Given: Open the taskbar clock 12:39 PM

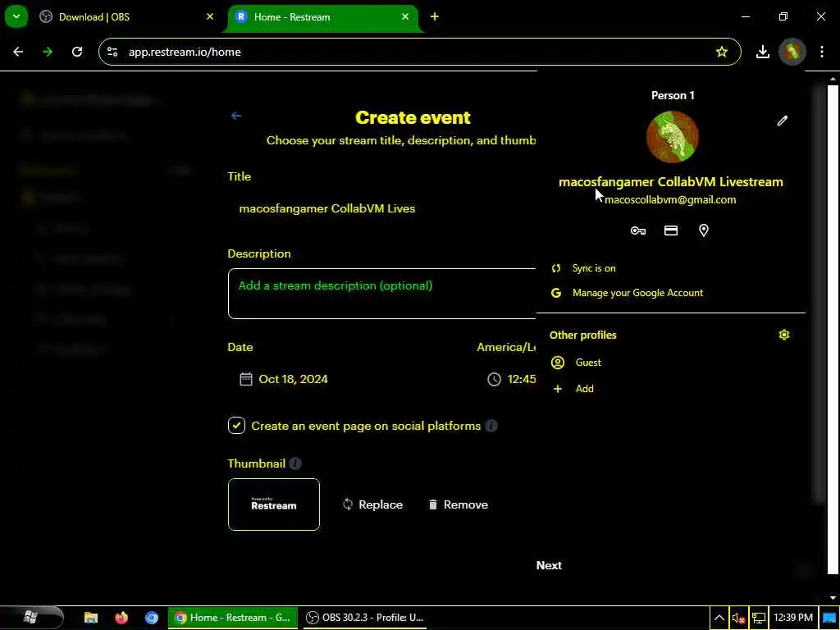Looking at the screenshot, I should tap(793, 618).
